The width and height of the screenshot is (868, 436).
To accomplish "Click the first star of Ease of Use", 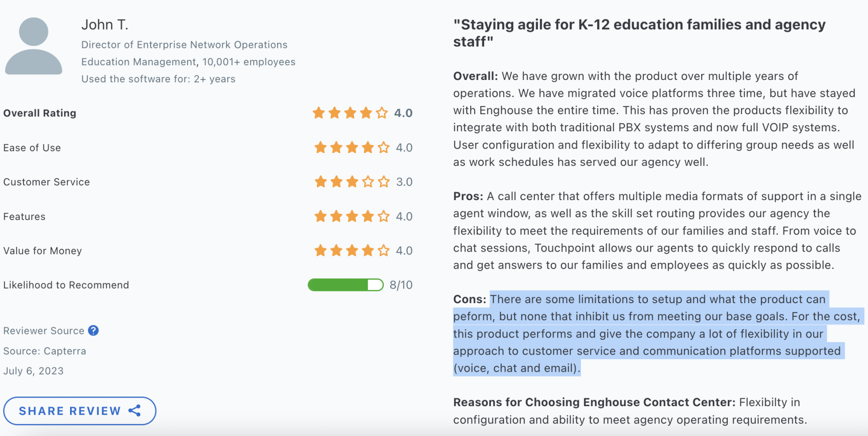I will [x=321, y=148].
